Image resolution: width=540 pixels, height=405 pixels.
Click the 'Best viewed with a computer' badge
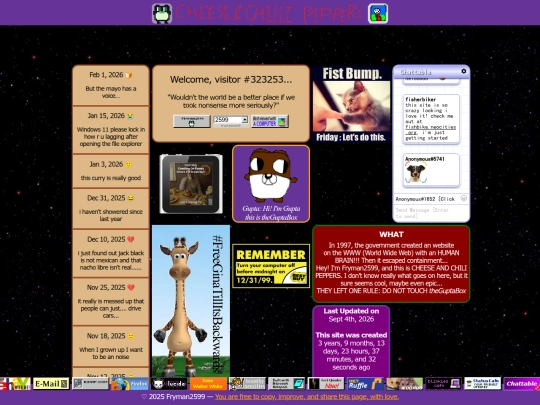[x=270, y=121]
